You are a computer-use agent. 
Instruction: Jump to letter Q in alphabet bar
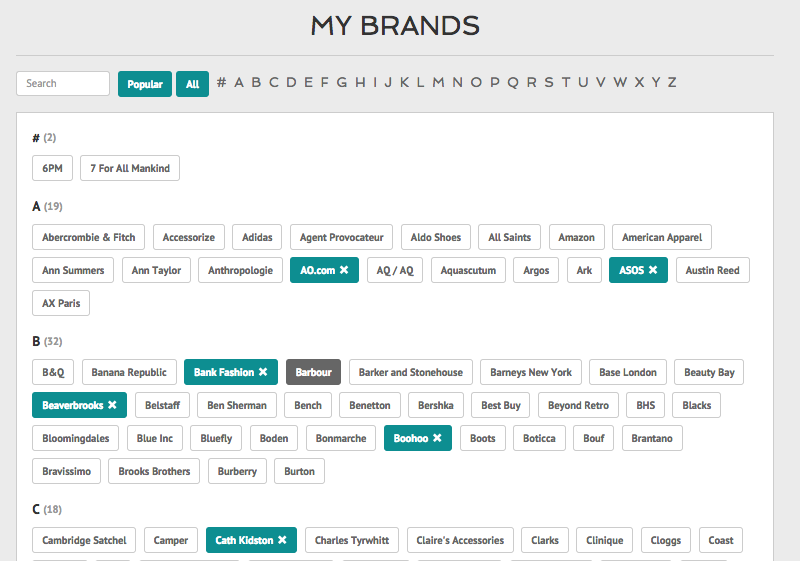tap(513, 83)
